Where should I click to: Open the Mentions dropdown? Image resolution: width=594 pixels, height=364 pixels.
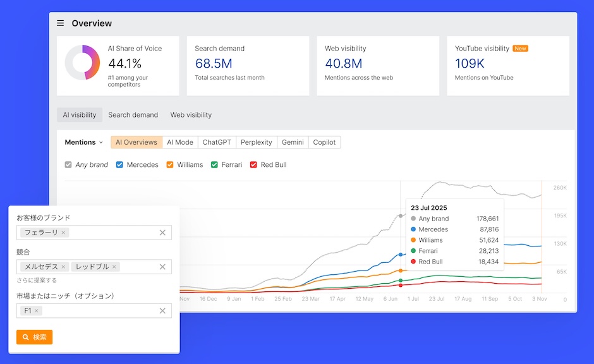83,142
